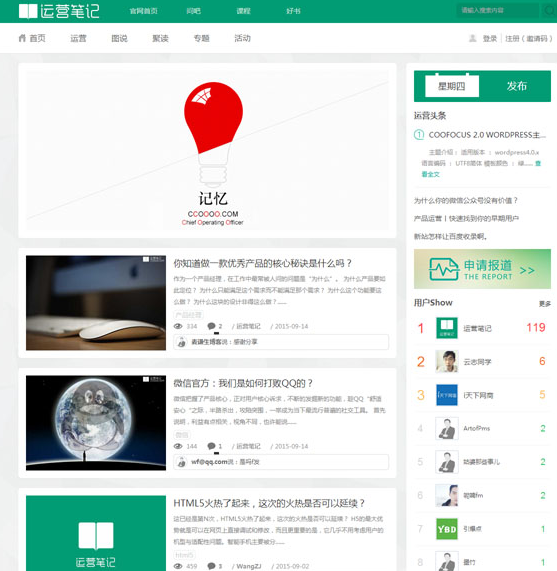Click the search input field

tap(498, 11)
